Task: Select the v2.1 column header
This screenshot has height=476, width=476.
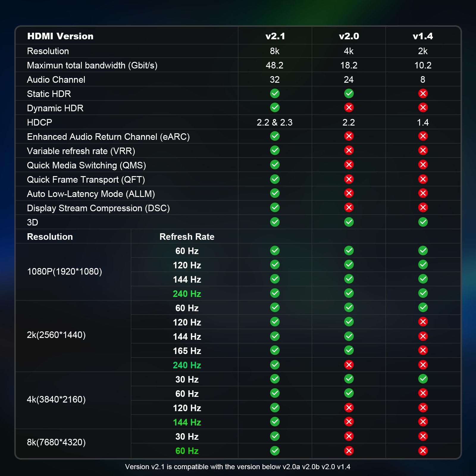Action: 275,36
